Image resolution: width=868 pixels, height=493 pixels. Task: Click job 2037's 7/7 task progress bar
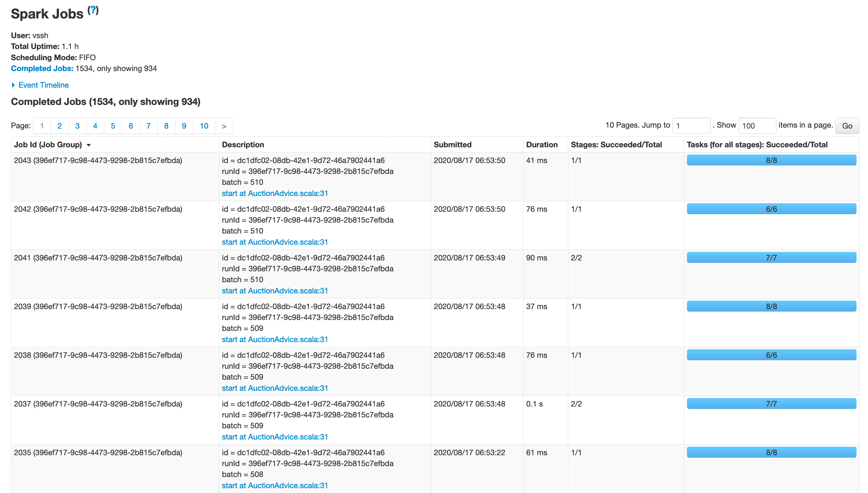pyautogui.click(x=771, y=403)
